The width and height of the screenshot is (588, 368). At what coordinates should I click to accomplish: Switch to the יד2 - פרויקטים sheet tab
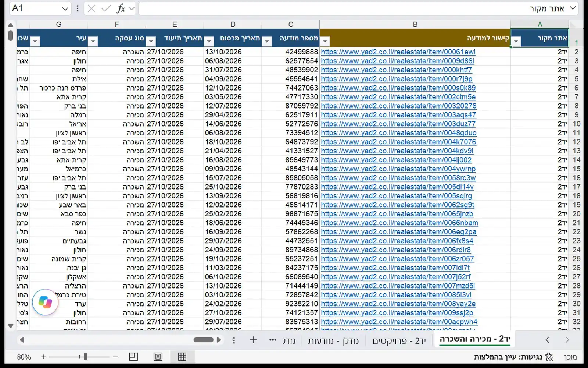coord(399,341)
